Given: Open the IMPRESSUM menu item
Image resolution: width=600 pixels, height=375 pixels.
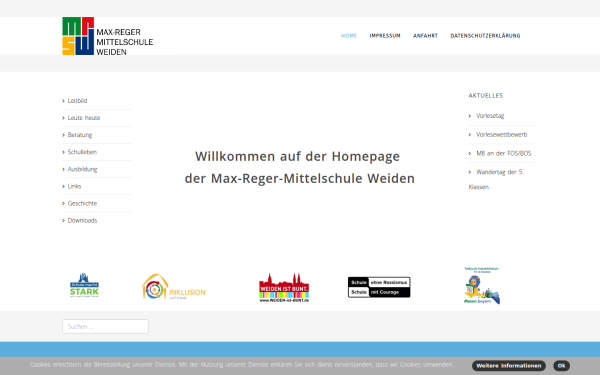Looking at the screenshot, I should click(385, 36).
